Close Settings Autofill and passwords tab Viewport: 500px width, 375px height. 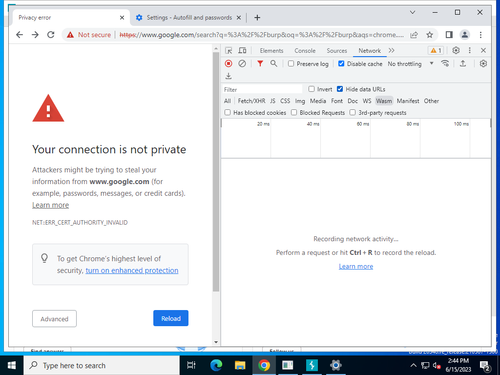tap(239, 18)
